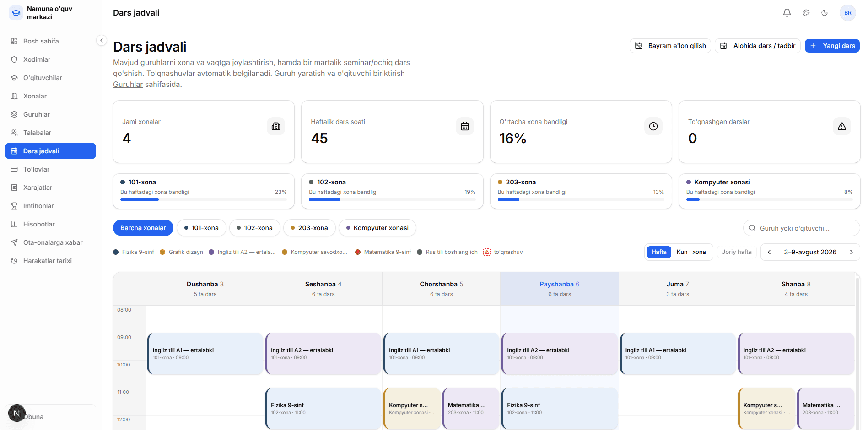Collapse the sidebar with the chevron button
Image resolution: width=868 pixels, height=430 pixels.
[x=102, y=40]
